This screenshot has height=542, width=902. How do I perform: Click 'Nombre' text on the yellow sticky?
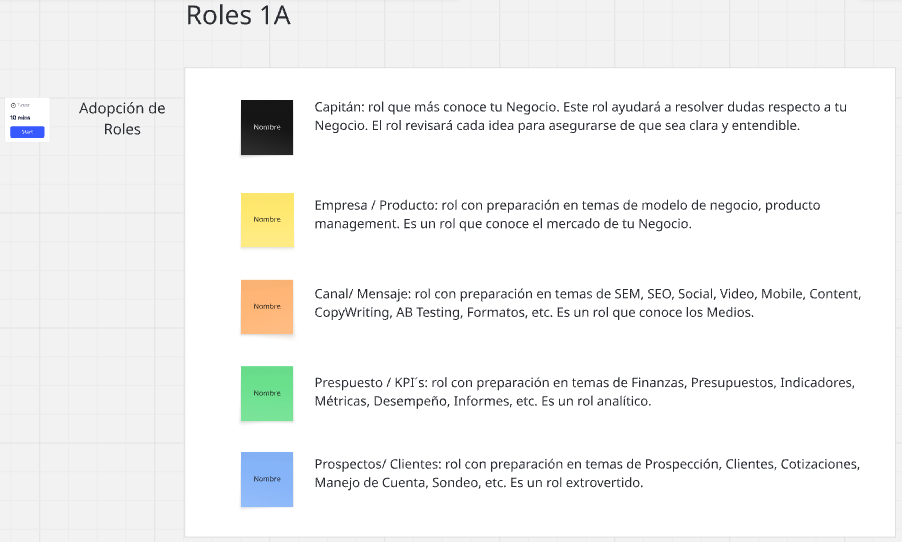coord(267,219)
